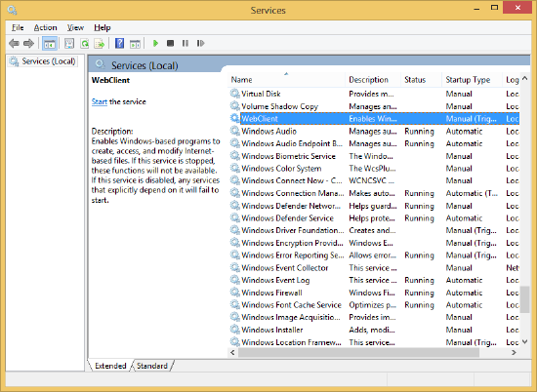The height and width of the screenshot is (392, 537).
Task: Open the File menu
Action: [18, 27]
